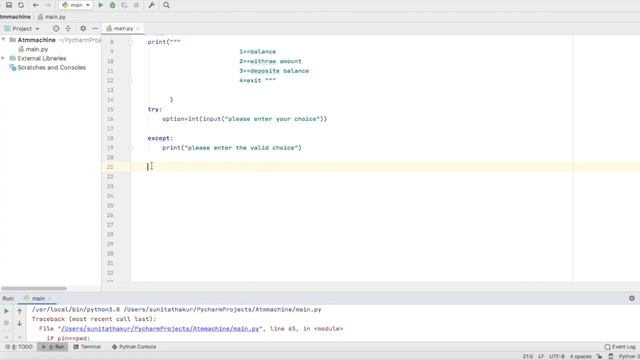Open the TODO tool window
This screenshot has height=360, width=640.
tap(19, 347)
